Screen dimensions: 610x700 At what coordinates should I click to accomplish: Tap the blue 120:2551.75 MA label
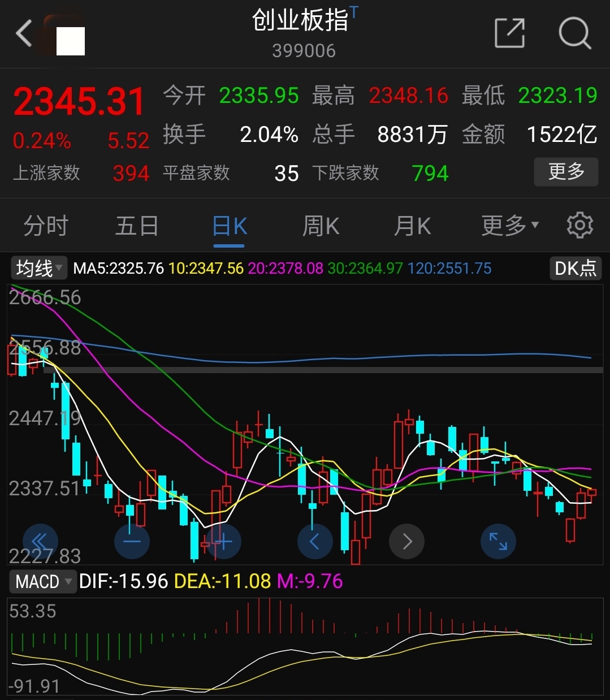449,268
